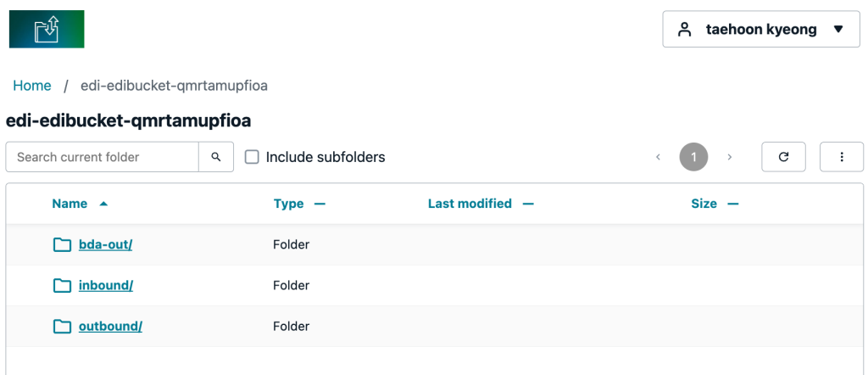The width and height of the screenshot is (868, 375).
Task: Focus the Search current folder field
Action: coord(103,157)
